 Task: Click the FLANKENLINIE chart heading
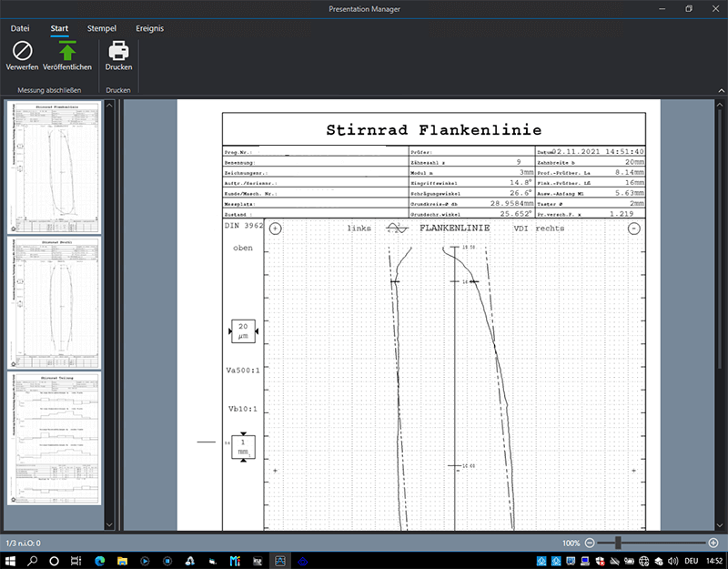click(x=454, y=229)
